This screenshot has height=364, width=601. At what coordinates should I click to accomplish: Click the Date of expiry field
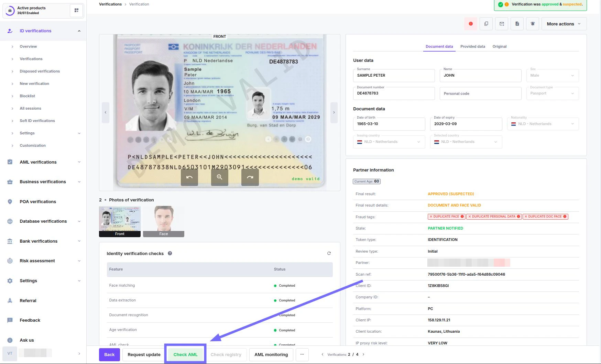pos(466,124)
